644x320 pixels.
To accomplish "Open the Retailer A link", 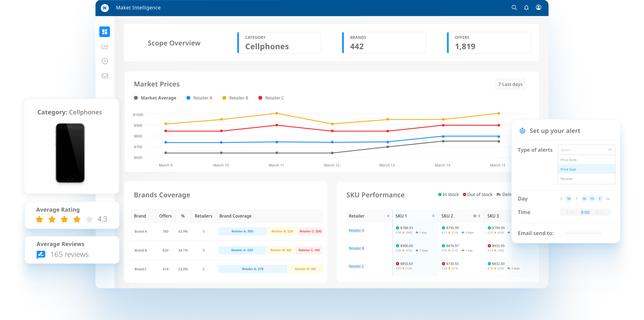I will tap(356, 230).
